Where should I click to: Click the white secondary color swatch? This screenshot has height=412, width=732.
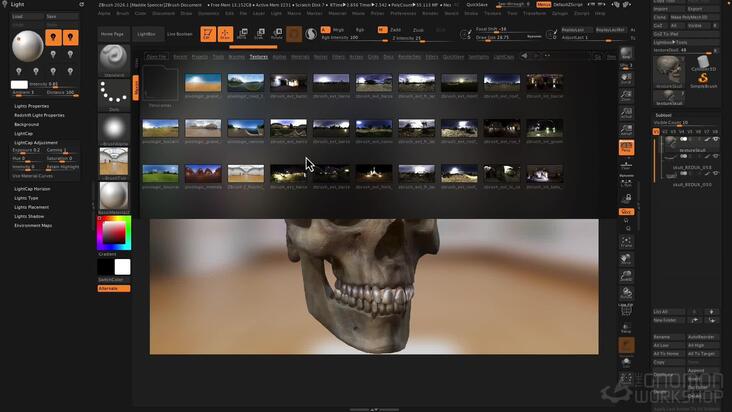click(x=122, y=267)
